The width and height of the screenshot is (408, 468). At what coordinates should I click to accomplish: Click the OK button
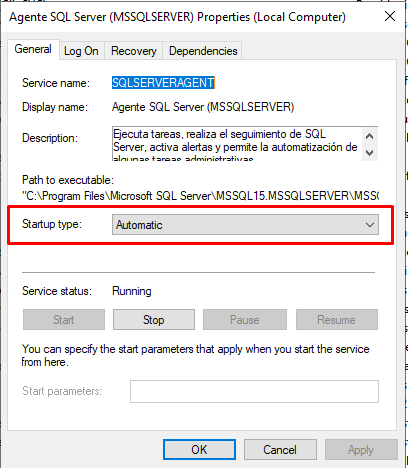[x=199, y=449]
